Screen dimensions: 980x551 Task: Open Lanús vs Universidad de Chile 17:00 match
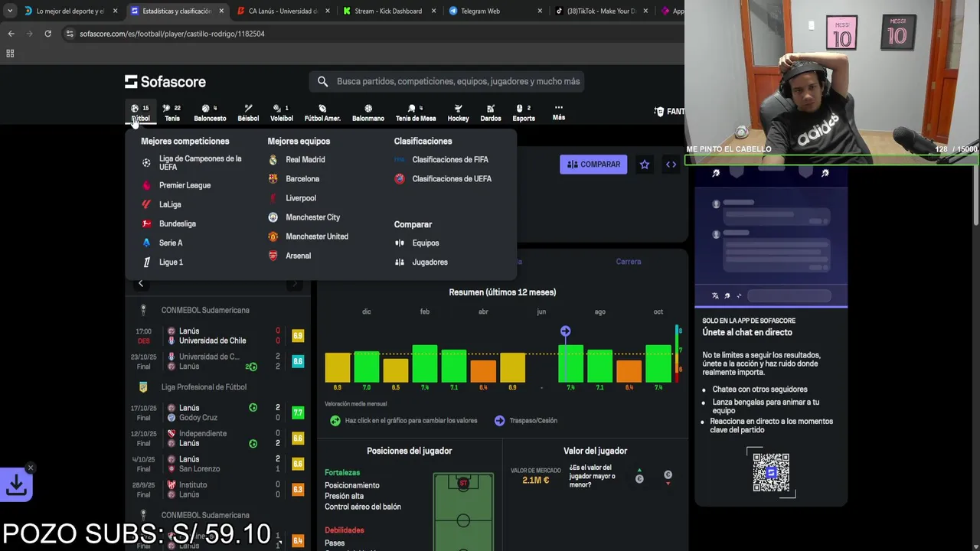pyautogui.click(x=219, y=336)
